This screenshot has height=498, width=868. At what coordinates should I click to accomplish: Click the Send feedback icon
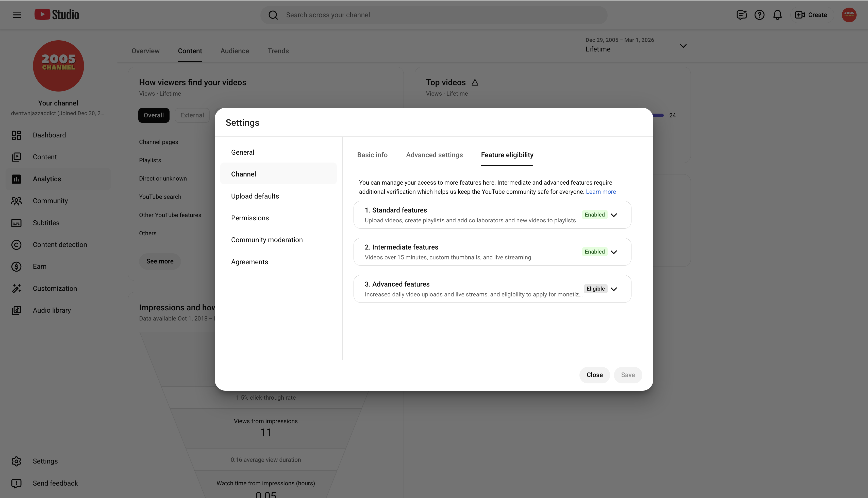tap(16, 483)
